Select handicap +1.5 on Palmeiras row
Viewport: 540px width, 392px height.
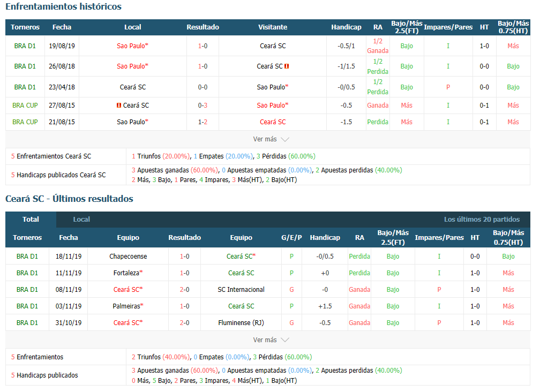325,306
